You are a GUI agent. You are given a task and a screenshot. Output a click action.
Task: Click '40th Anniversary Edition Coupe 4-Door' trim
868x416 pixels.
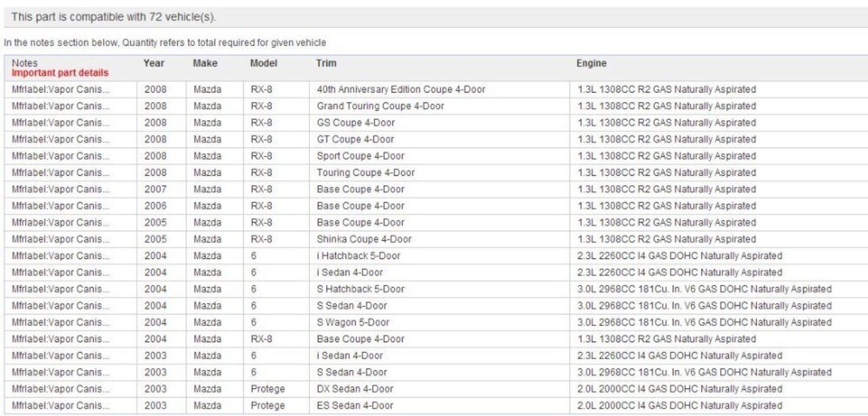click(401, 89)
